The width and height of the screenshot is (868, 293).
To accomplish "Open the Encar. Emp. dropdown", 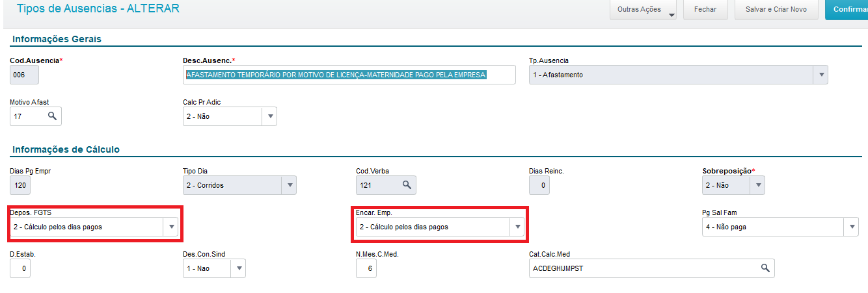I will click(517, 227).
